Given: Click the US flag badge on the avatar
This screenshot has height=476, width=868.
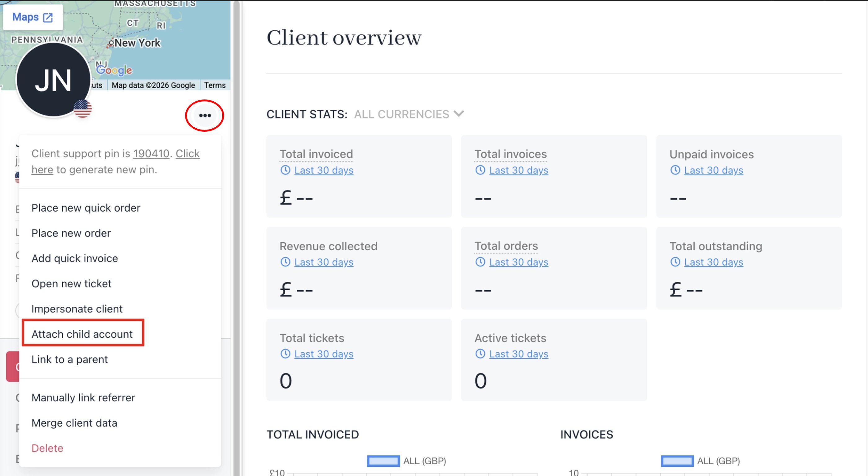Looking at the screenshot, I should pos(82,108).
